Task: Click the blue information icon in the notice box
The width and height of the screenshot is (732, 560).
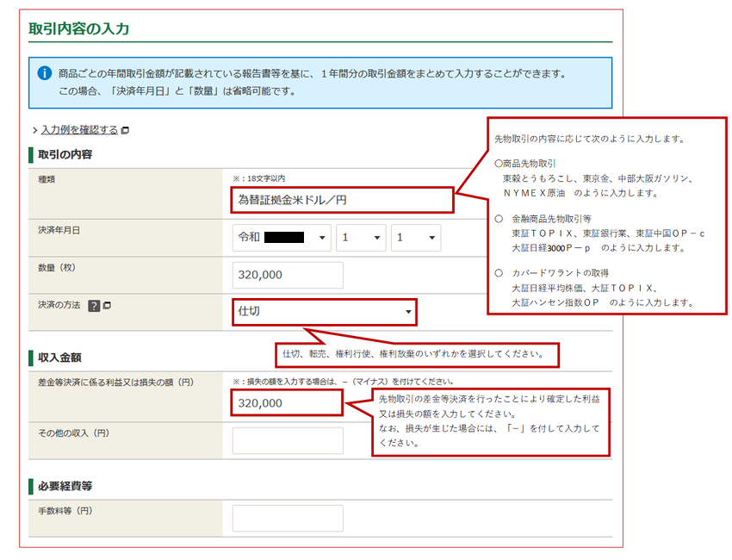Action: point(45,73)
